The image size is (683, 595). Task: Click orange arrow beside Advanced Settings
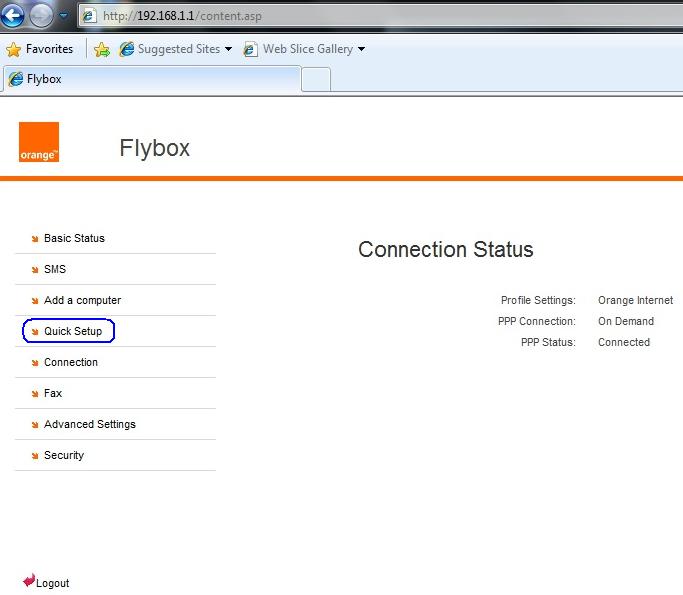pos(35,425)
